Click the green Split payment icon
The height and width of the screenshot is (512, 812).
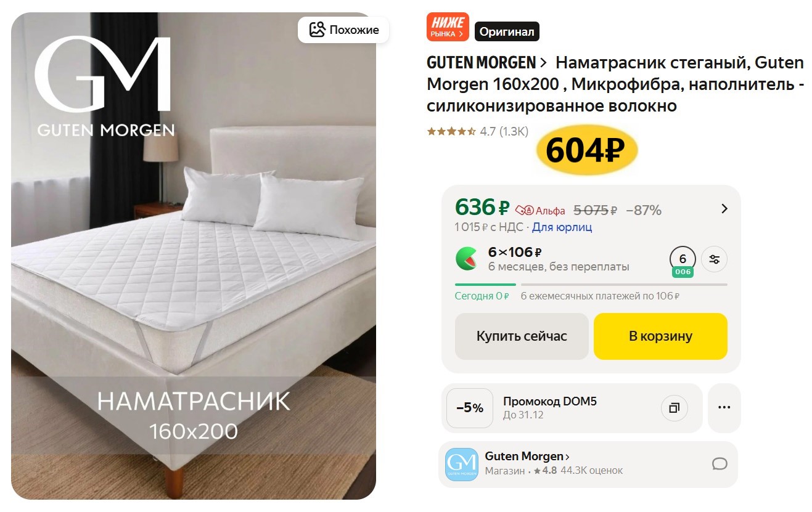point(466,259)
